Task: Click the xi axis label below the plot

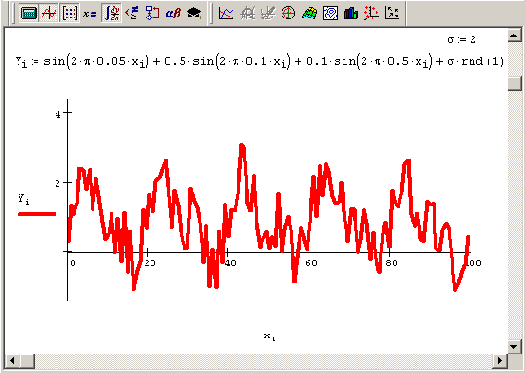Action: point(269,336)
